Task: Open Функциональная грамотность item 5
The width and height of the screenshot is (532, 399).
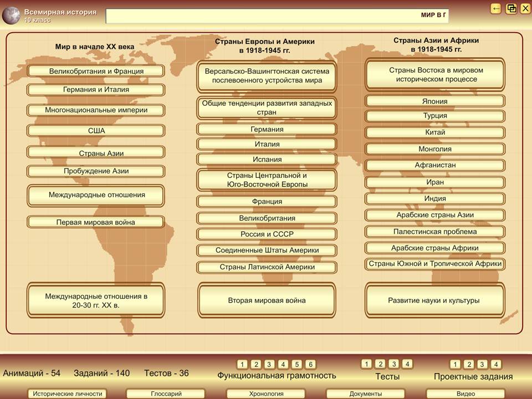Action: coord(297,365)
